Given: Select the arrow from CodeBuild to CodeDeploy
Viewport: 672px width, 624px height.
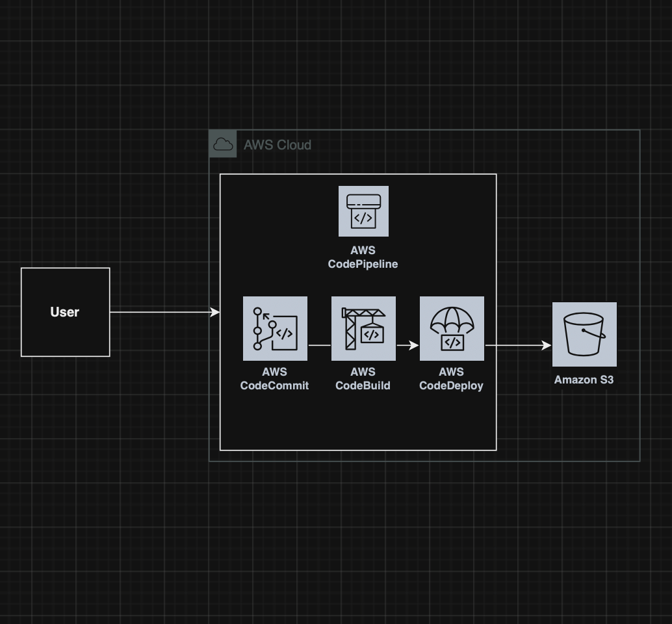Looking at the screenshot, I should (407, 346).
